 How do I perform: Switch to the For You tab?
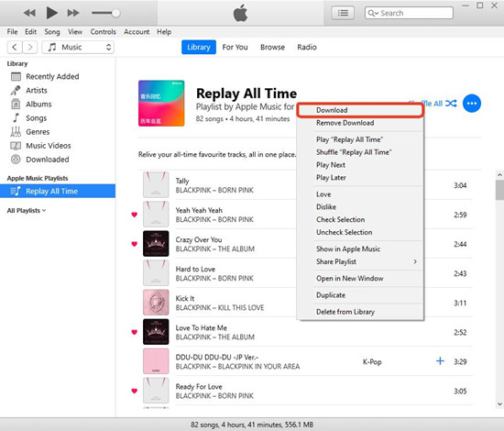pyautogui.click(x=235, y=48)
